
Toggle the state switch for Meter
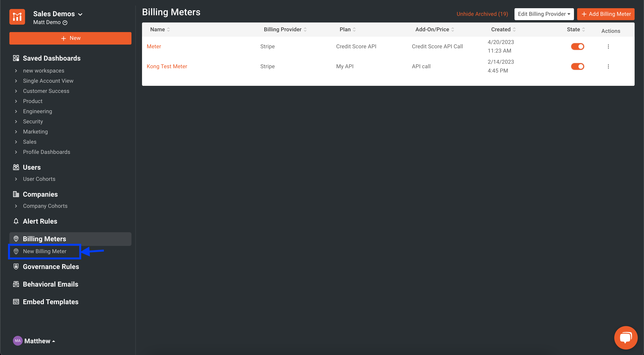(x=577, y=46)
